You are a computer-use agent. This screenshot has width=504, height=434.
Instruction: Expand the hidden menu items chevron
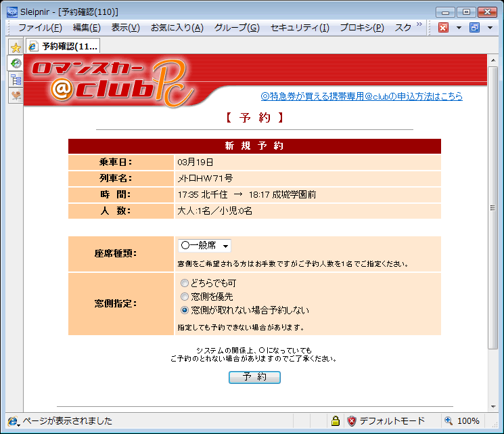[419, 25]
